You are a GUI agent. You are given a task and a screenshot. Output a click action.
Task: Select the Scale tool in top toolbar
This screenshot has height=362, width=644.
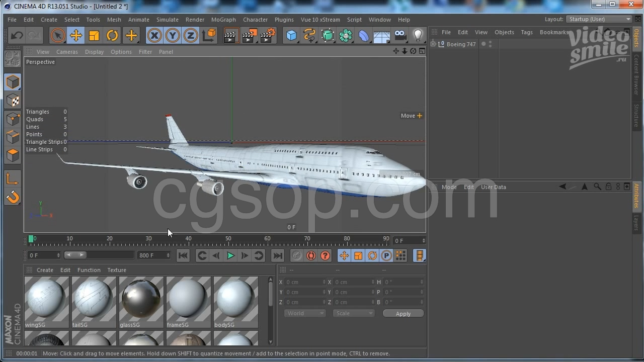94,35
